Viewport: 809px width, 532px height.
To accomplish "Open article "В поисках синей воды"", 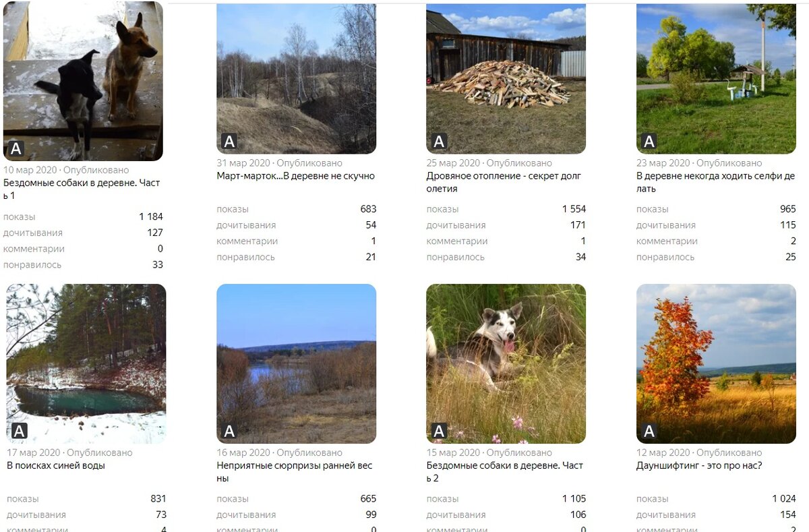I will pos(56,465).
